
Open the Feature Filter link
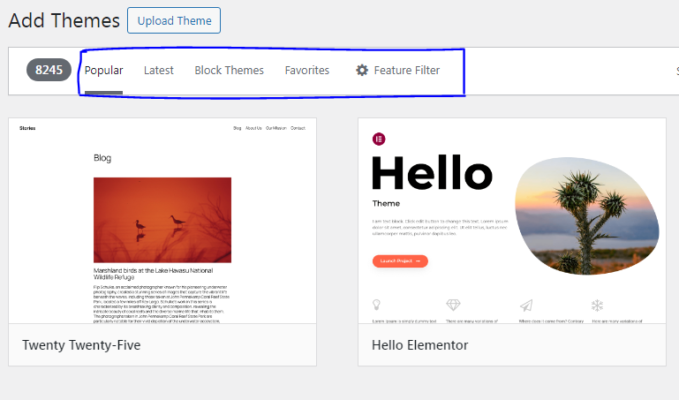click(x=397, y=70)
